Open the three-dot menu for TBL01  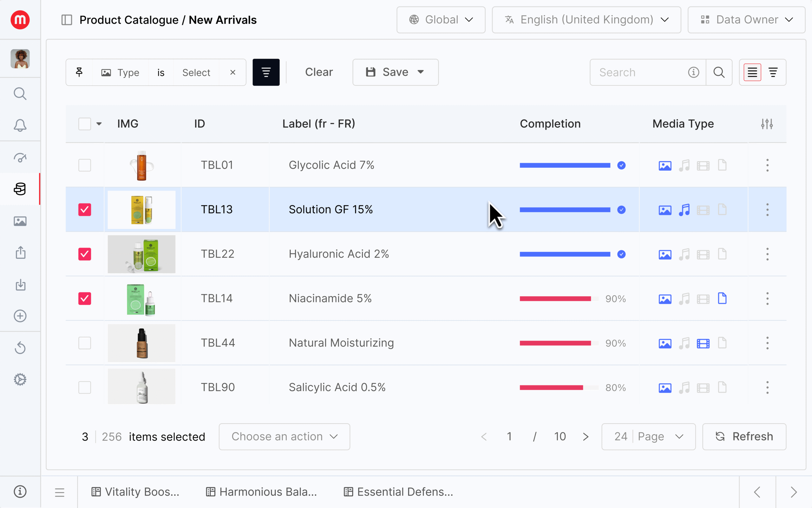[767, 165]
